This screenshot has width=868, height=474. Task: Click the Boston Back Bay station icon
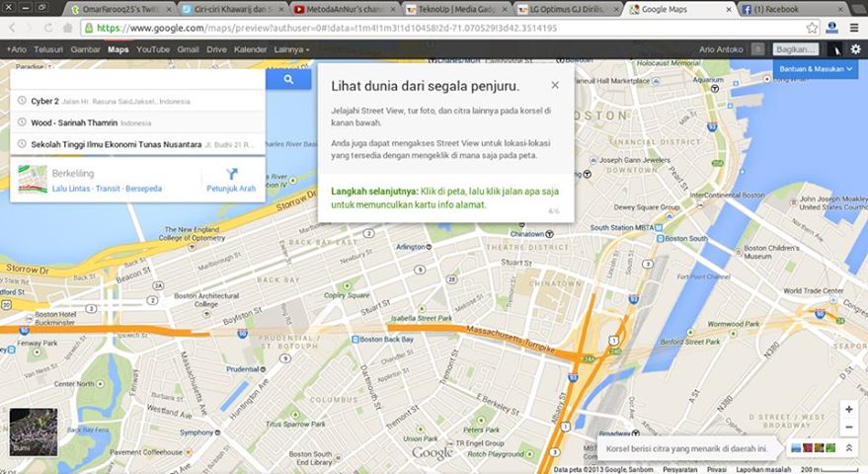click(355, 339)
